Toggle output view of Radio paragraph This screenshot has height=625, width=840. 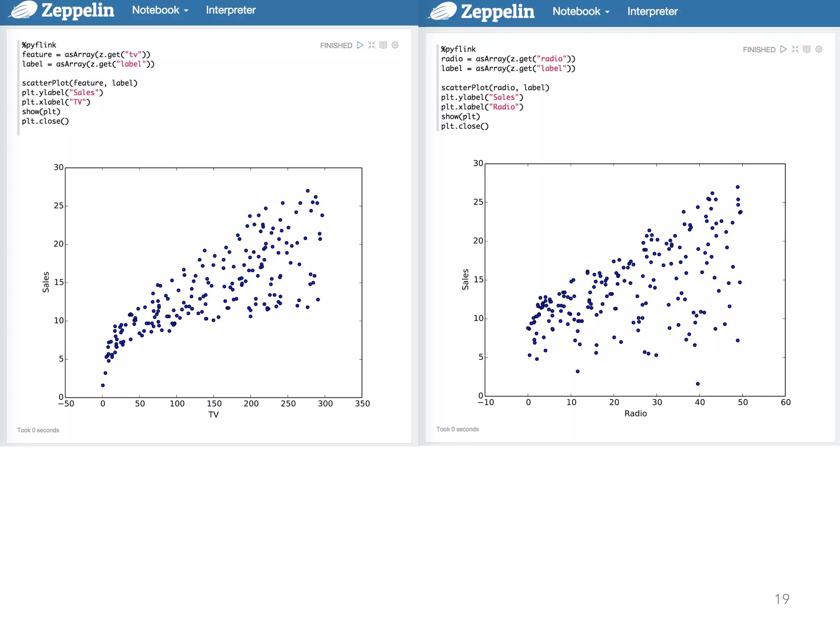click(807, 49)
